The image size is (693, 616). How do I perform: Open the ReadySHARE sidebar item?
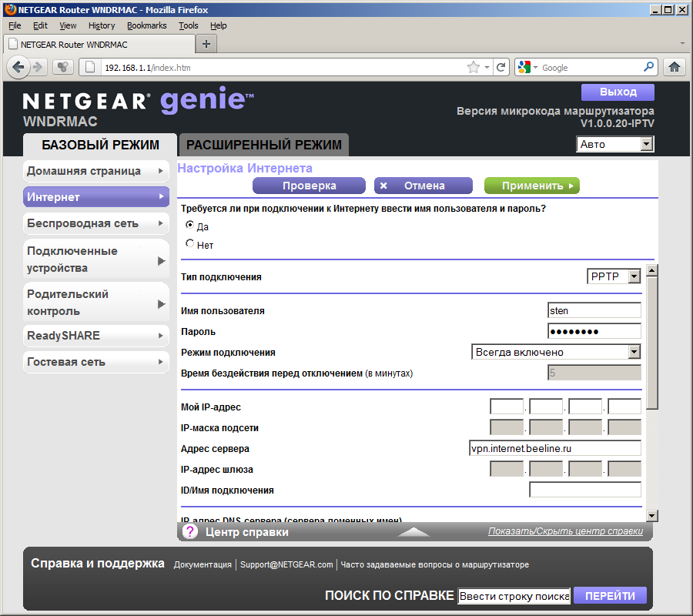click(x=96, y=336)
